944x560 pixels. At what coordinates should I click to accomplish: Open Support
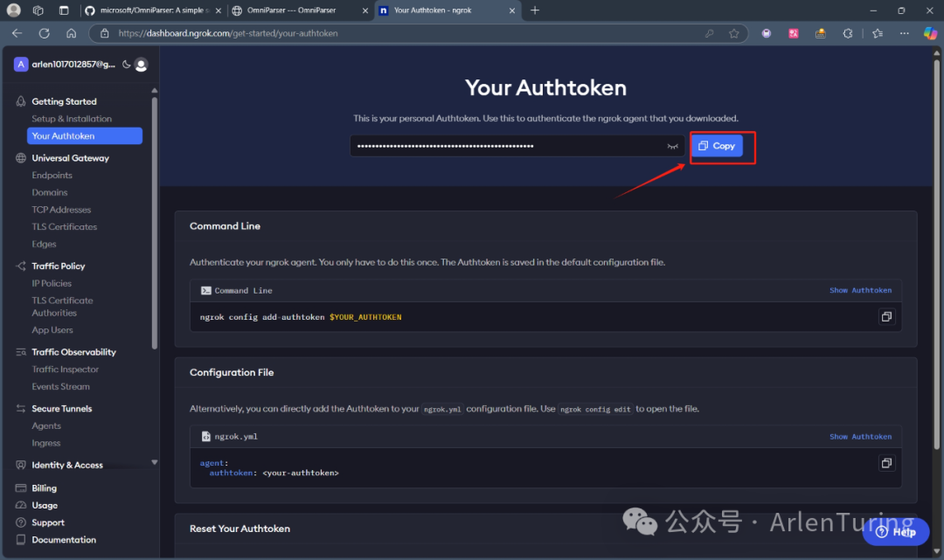tap(48, 522)
